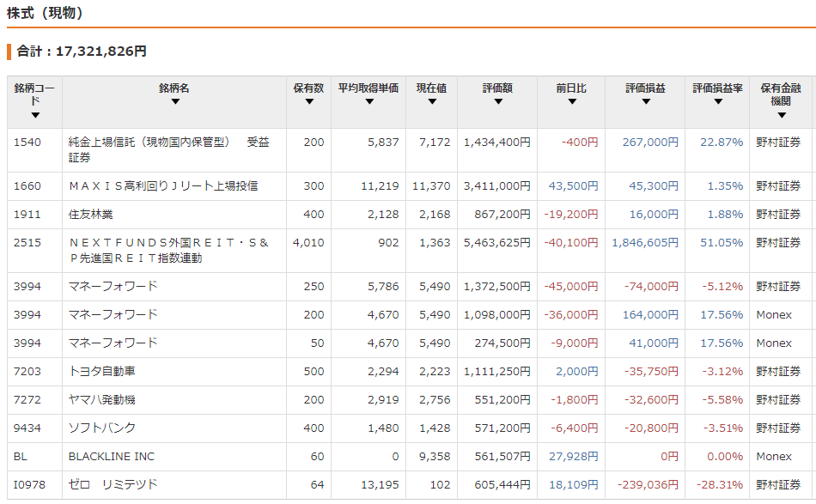Click the 1.35% profit rate cell
The width and height of the screenshot is (816, 504).
pyautogui.click(x=725, y=185)
